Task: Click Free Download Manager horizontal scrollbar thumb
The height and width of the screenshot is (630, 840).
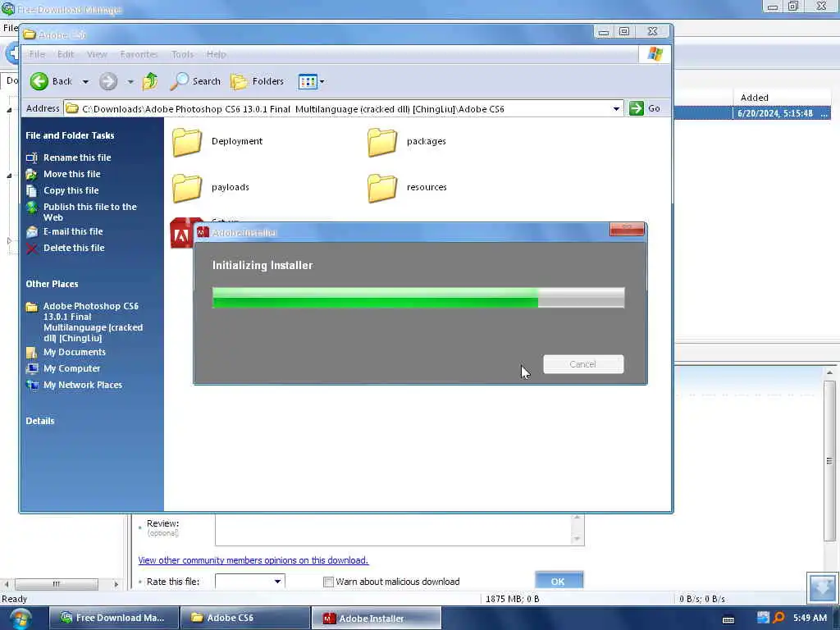Action: pyautogui.click(x=57, y=584)
